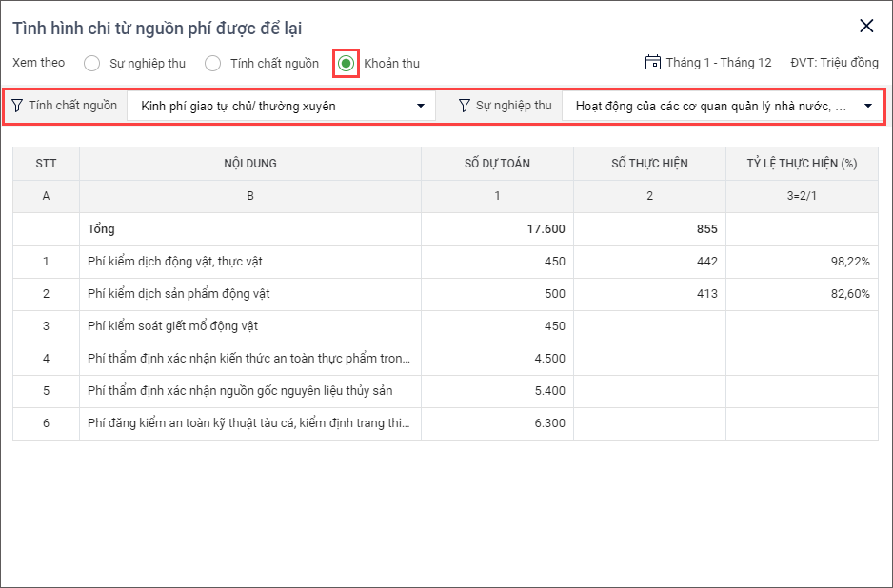Screen dimensions: 893x588
Task: Click filter icon beside Sự nghiệp thu
Action: tap(465, 106)
